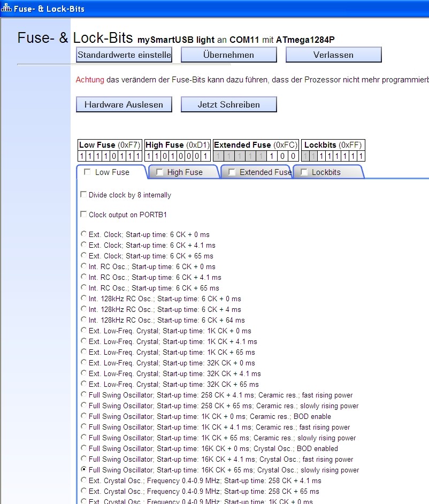Select Full Swing 1K CK + 0 ms BOD enable

pyautogui.click(x=83, y=416)
